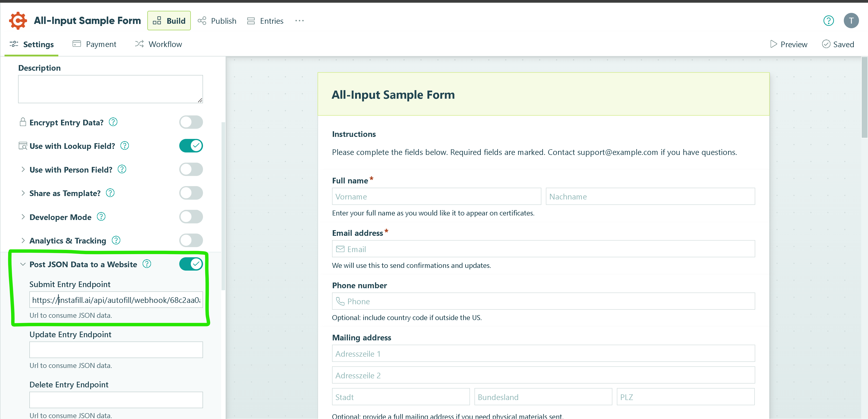Click help icon next to Developer Mode
868x419 pixels.
coord(101,217)
